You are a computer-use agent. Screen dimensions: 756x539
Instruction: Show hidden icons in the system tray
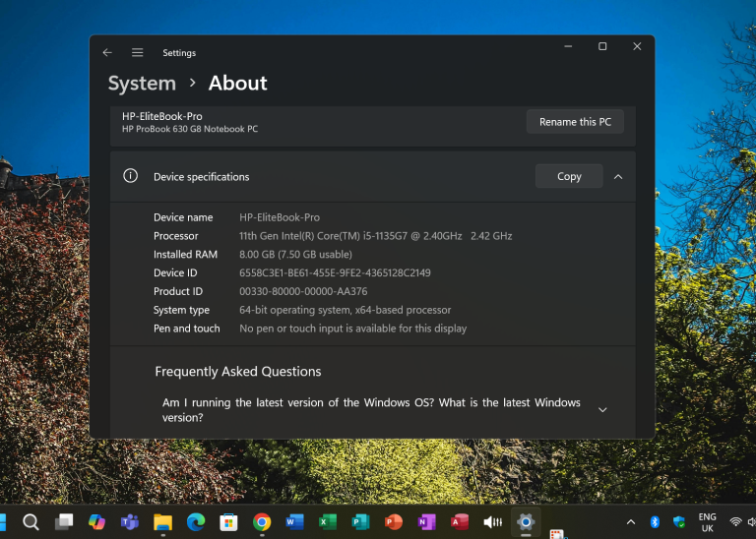pos(631,521)
